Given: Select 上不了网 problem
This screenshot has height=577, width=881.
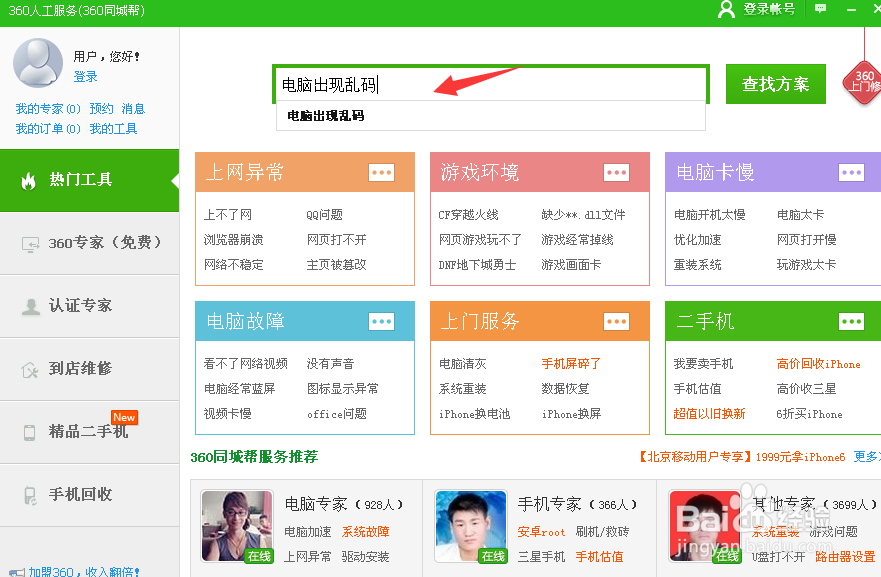Looking at the screenshot, I should click(x=228, y=215).
